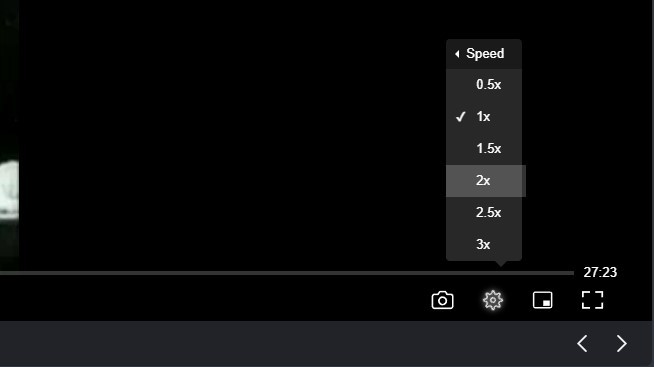Select 1x playback speed
654x367 pixels.
484,117
